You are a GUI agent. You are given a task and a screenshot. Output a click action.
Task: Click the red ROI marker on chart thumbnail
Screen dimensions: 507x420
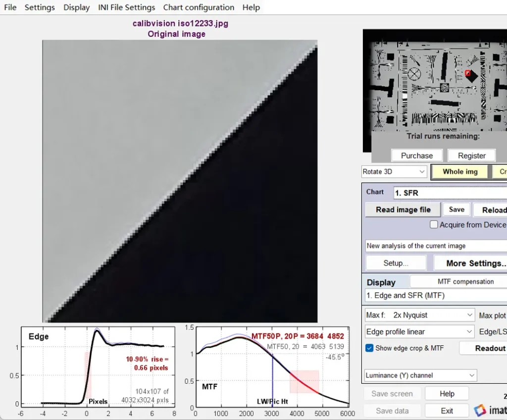(x=467, y=73)
